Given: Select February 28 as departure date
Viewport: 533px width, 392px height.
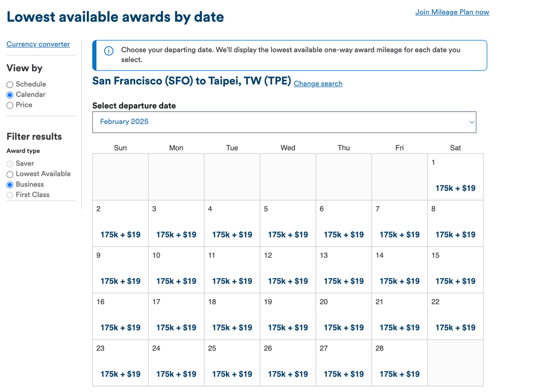Looking at the screenshot, I should [399, 374].
